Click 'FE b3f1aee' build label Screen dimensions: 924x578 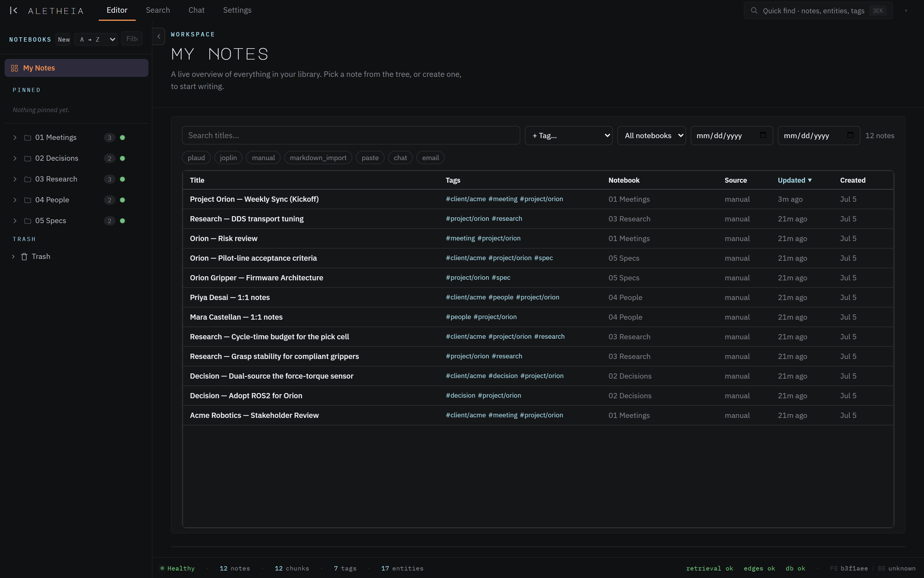[849, 568]
